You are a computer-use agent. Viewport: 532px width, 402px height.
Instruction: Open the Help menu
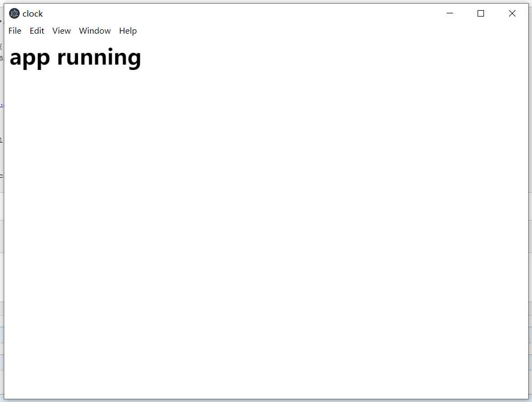128,31
